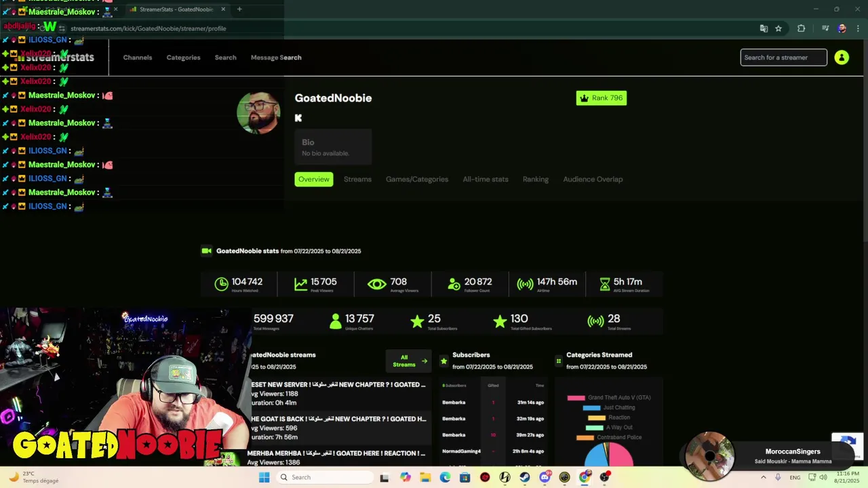Click the grid icon on Categories Streamed header

click(558, 361)
